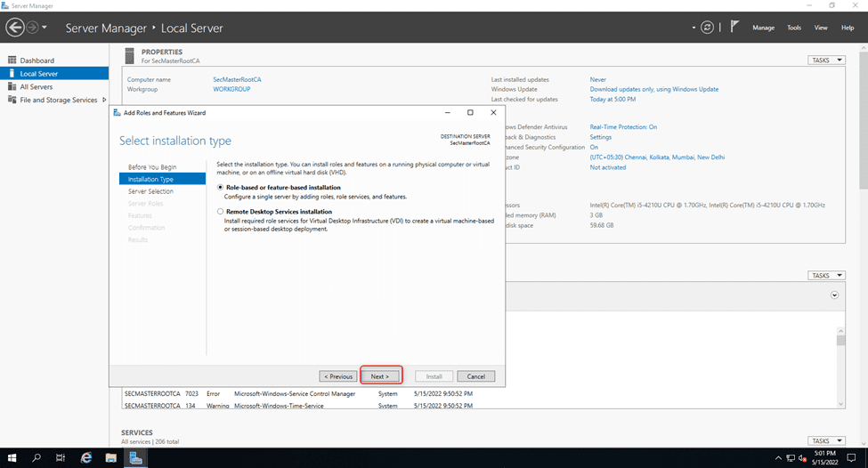The image size is (868, 468).
Task: Minimize the Add Roles and Features Wizard
Action: tap(447, 112)
